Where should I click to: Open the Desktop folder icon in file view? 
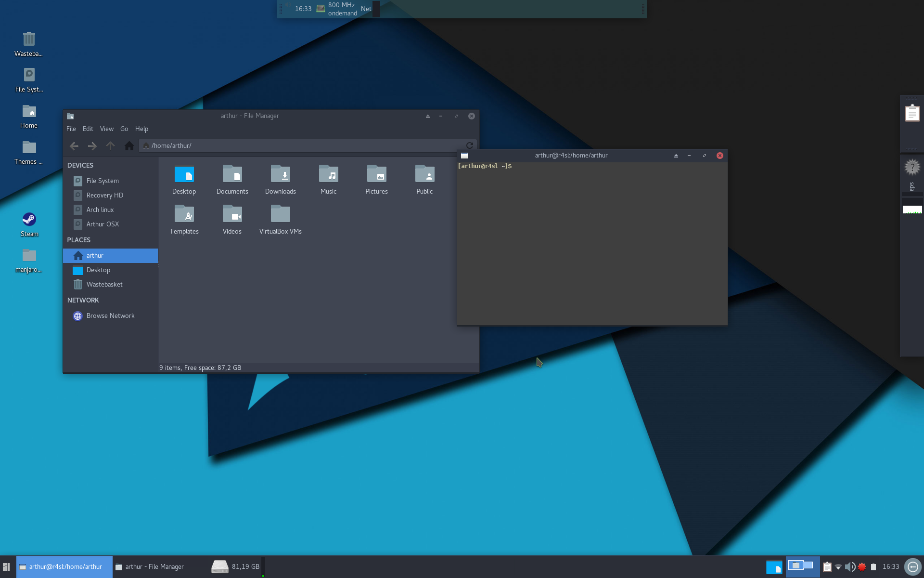point(184,180)
